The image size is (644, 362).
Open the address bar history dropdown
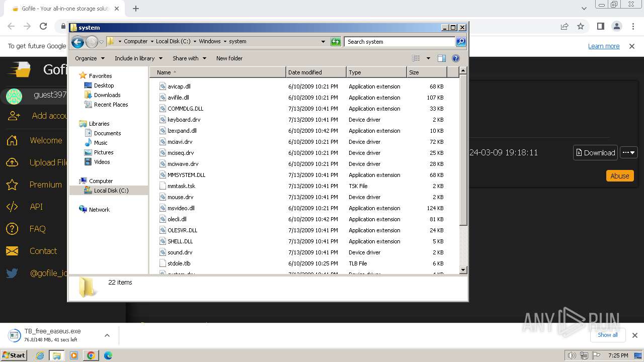point(323,42)
